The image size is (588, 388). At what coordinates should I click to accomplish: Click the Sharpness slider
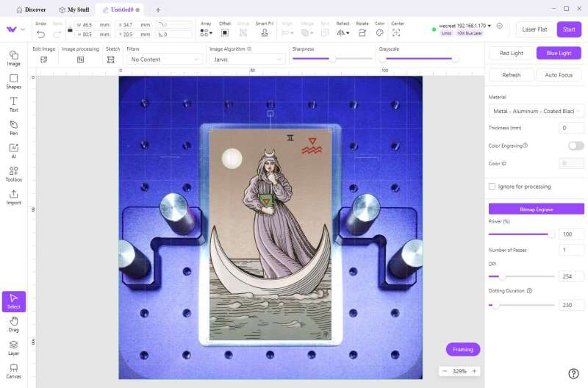tap(332, 59)
